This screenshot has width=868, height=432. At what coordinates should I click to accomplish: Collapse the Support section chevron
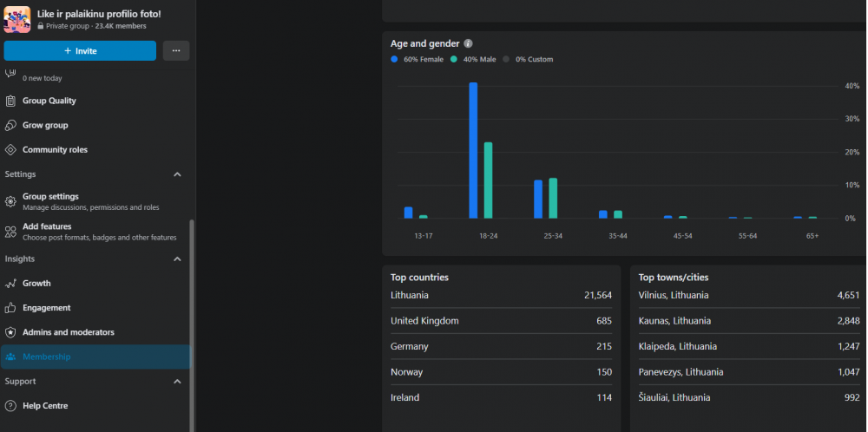click(x=177, y=382)
